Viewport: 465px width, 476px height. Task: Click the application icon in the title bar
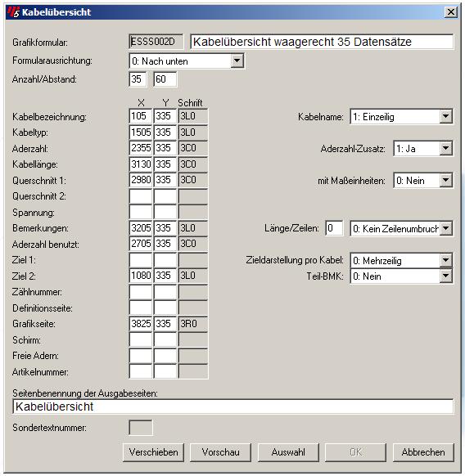point(13,12)
